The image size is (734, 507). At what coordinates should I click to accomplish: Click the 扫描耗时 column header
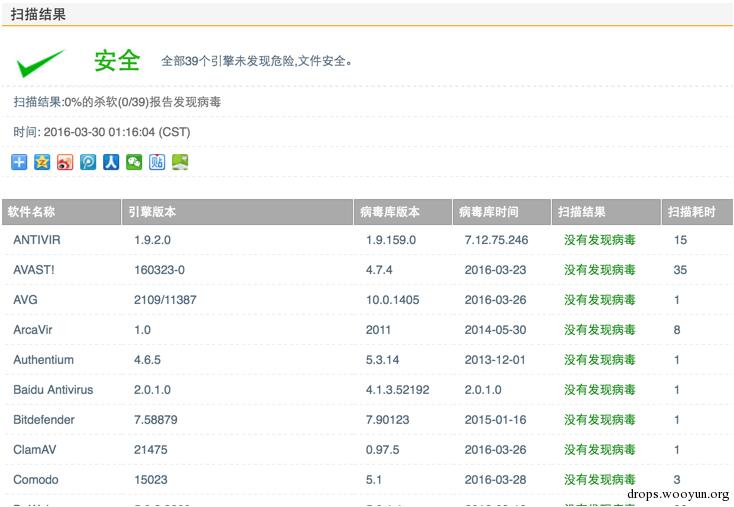(x=697, y=212)
